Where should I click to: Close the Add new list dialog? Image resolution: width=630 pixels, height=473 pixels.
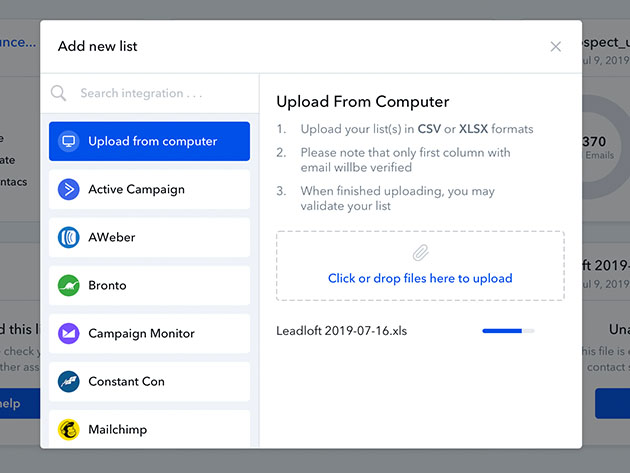(556, 46)
